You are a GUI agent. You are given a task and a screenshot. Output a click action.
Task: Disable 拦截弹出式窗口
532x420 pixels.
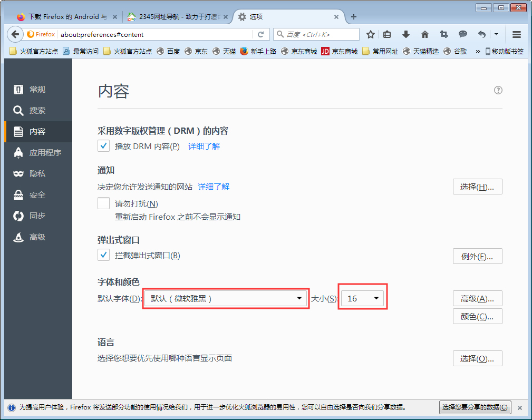(x=103, y=255)
